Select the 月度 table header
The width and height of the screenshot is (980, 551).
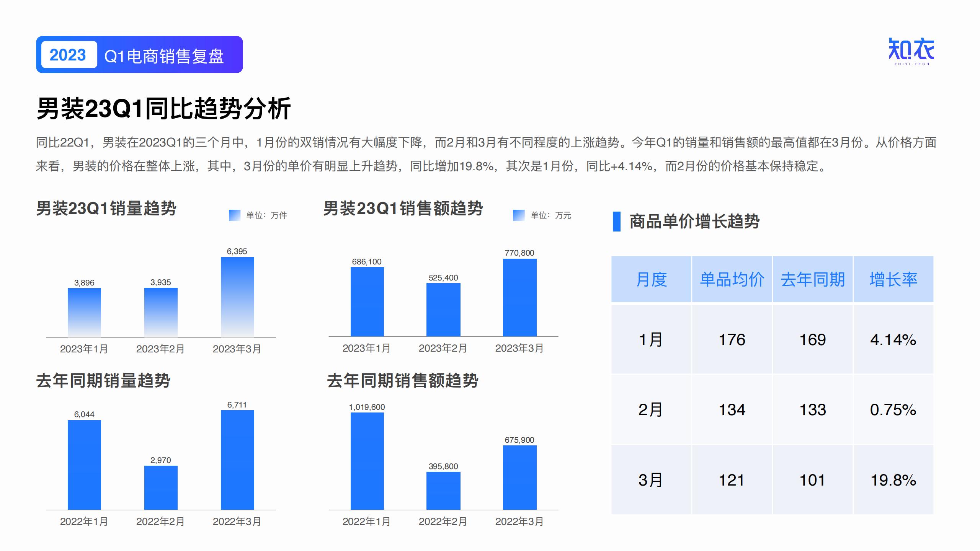(x=651, y=279)
